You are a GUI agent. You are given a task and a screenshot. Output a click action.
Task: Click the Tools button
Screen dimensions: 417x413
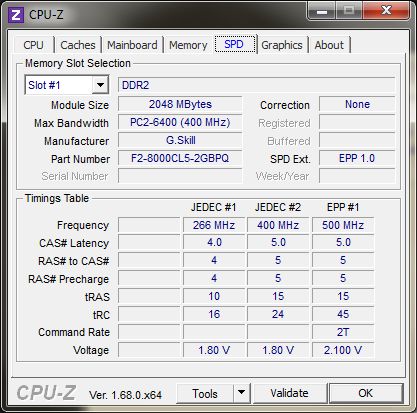[x=205, y=393]
